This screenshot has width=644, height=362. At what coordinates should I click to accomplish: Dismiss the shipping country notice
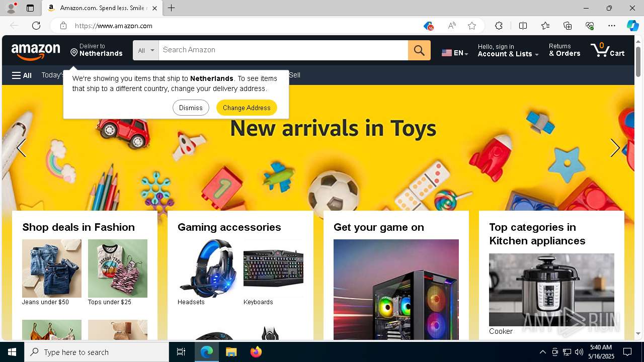coord(191,108)
